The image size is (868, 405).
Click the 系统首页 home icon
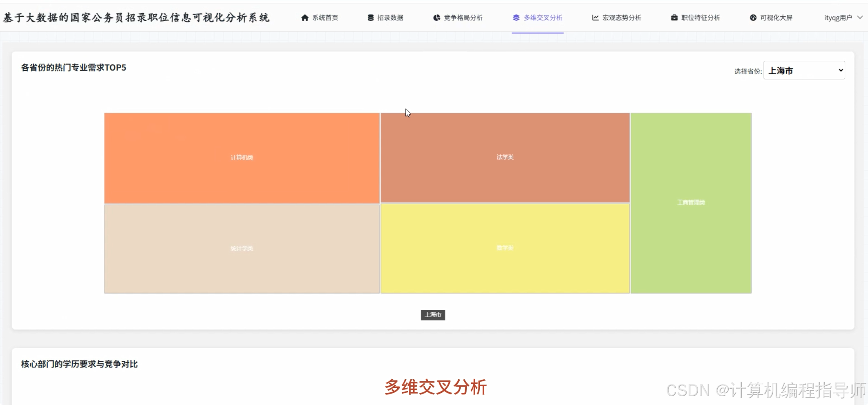tap(305, 18)
